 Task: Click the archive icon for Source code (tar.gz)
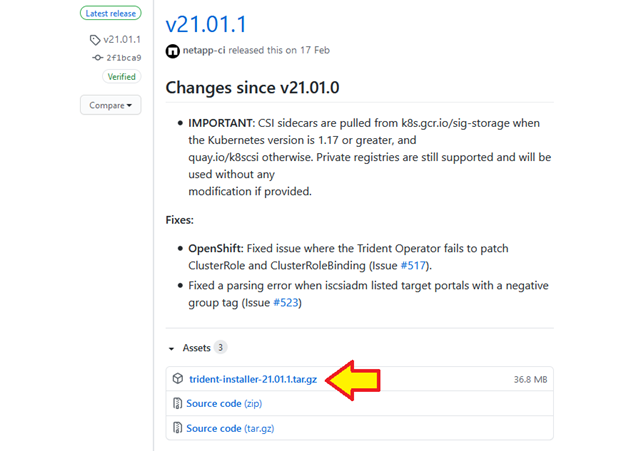tap(177, 428)
